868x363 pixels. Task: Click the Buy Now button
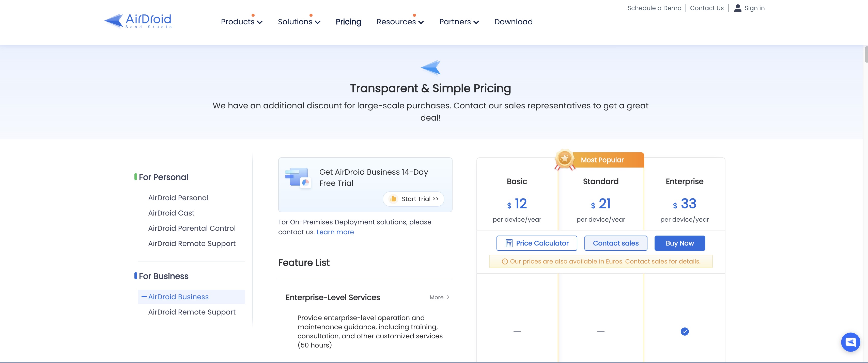[680, 243]
